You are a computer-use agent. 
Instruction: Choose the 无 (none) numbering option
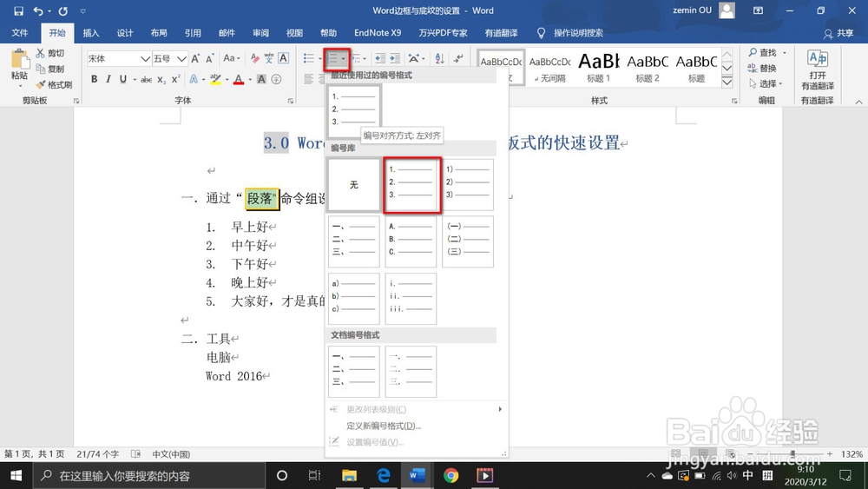[x=354, y=185]
